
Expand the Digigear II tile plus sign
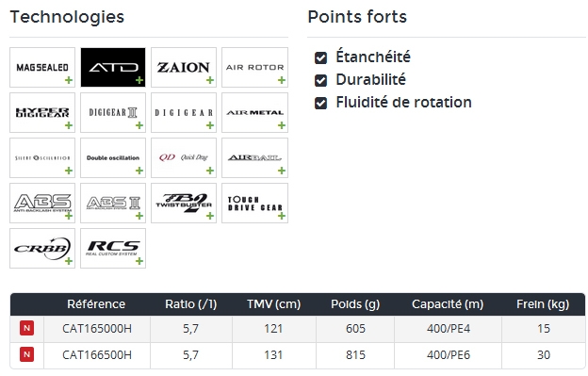pos(139,125)
